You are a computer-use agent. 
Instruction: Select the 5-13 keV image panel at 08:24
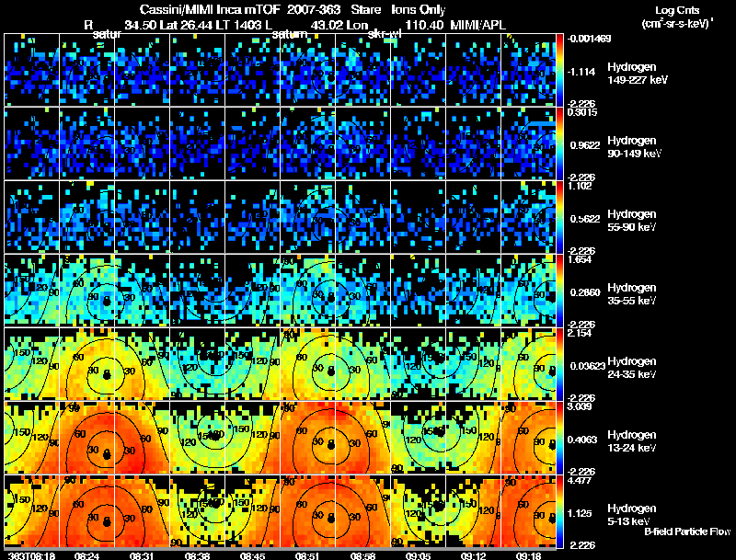click(86, 511)
